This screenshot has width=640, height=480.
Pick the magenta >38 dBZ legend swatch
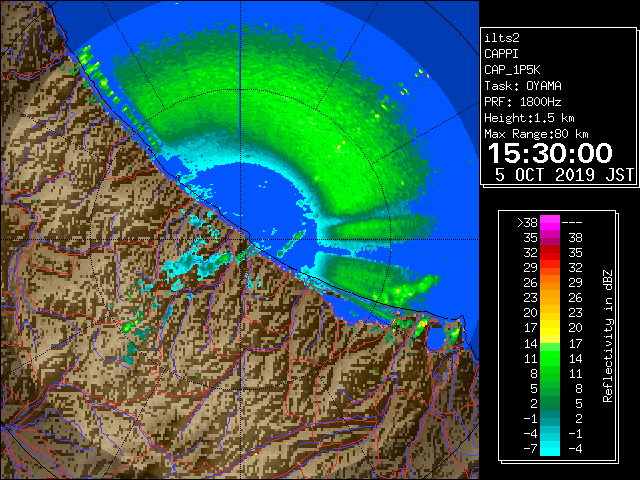coord(550,223)
